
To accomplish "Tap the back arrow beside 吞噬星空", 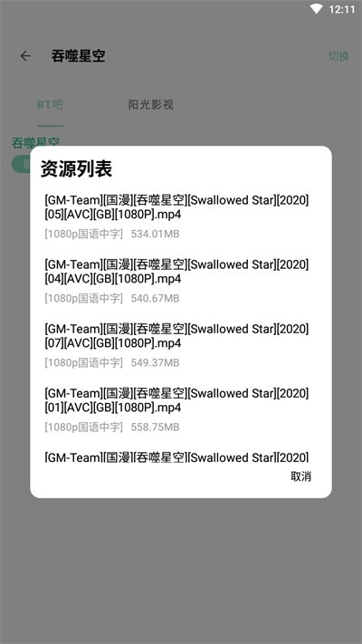I will (25, 56).
